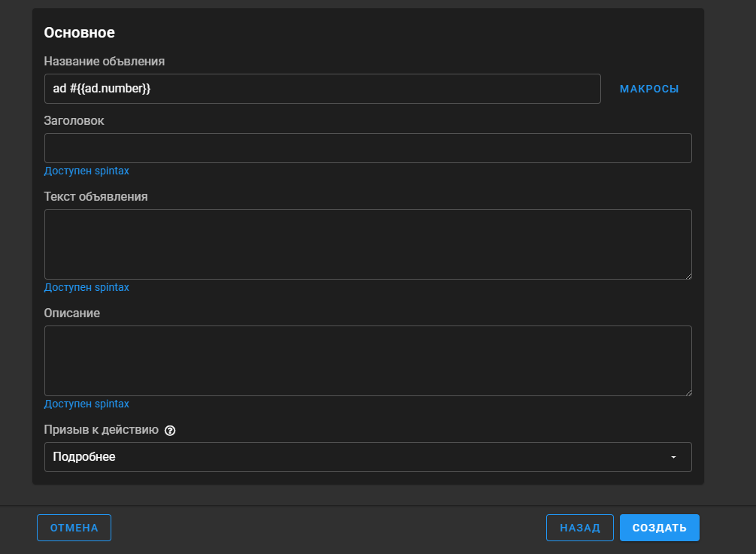This screenshot has width=756, height=554.
Task: Click the Название объявления label
Action: click(x=104, y=62)
